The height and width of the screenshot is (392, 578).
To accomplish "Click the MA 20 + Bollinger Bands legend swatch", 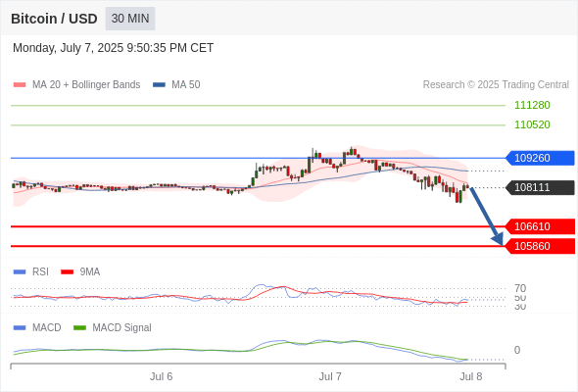I will pos(20,85).
